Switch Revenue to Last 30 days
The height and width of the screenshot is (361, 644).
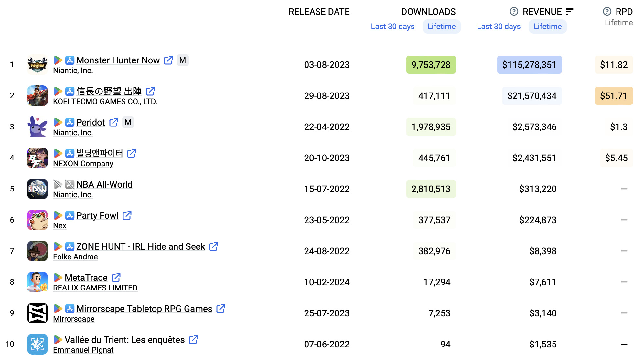coord(499,27)
